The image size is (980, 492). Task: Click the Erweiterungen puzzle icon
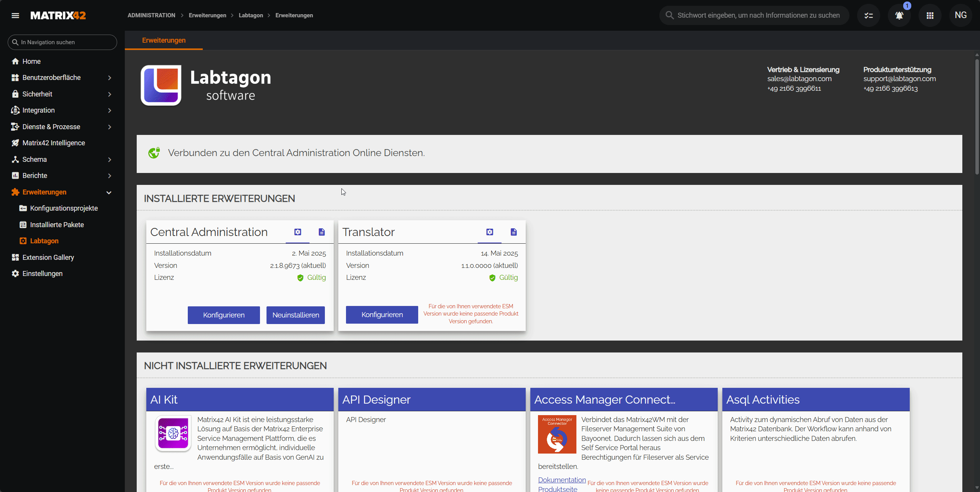15,192
